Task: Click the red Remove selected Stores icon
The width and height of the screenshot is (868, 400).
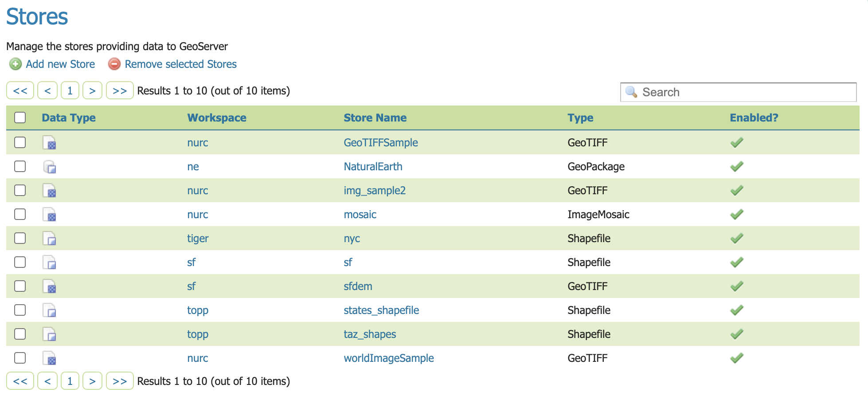Action: point(114,64)
